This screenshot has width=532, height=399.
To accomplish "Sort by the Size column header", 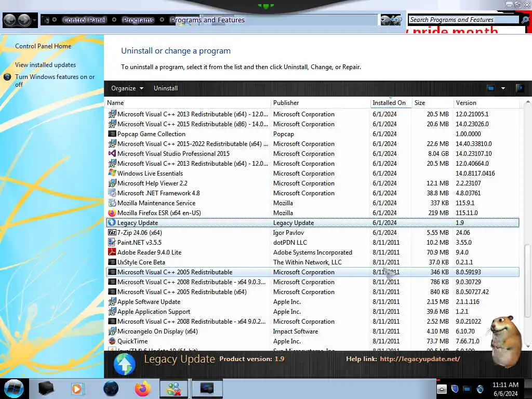I will [432, 103].
